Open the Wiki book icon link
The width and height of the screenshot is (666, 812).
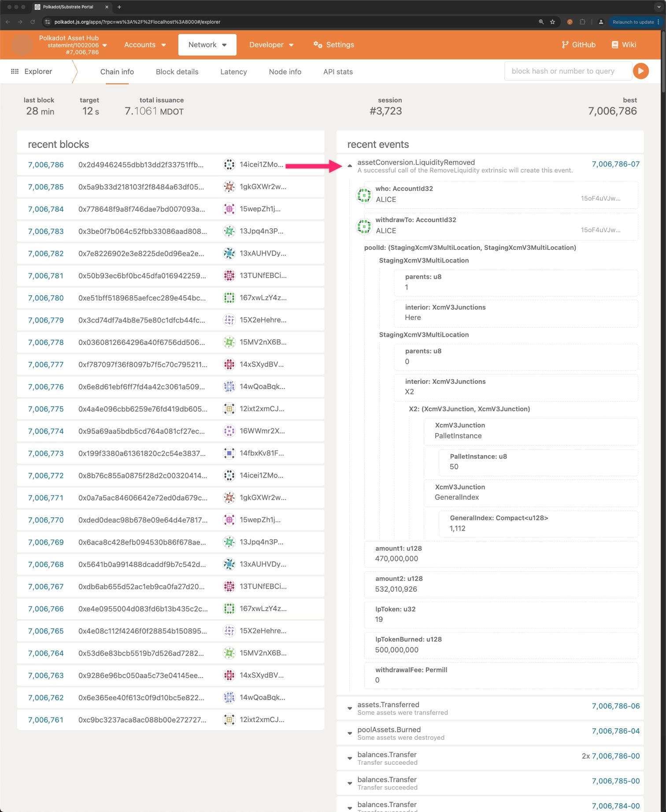click(615, 44)
